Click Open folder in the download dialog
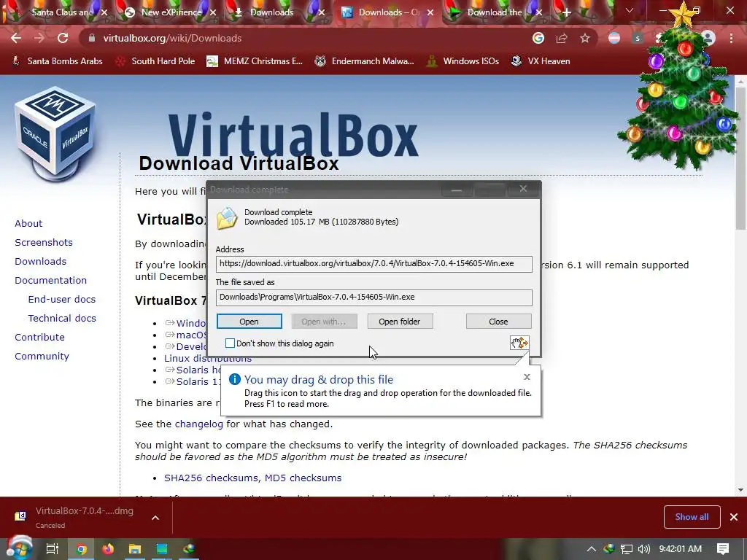Viewport: 747px width, 560px height. point(400,322)
